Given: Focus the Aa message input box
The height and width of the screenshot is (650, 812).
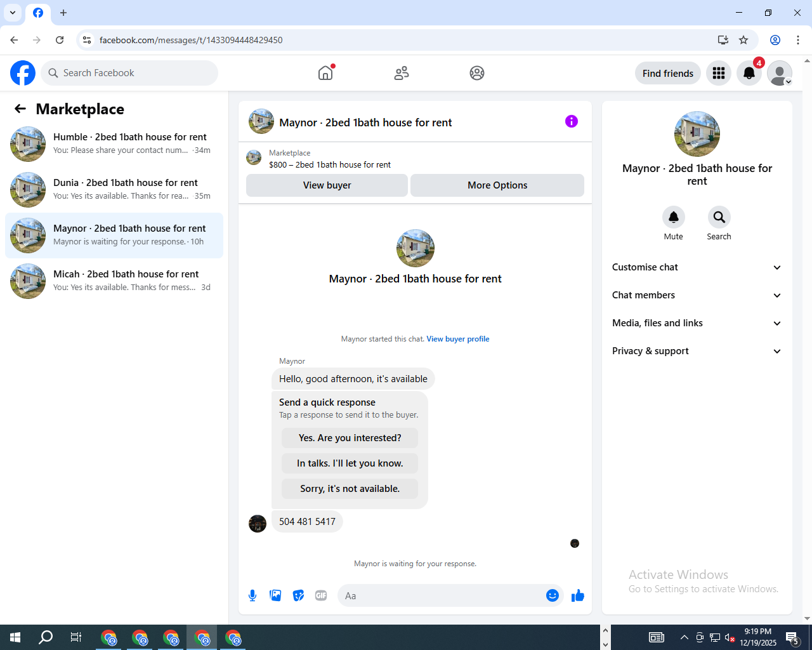Looking at the screenshot, I should [x=441, y=595].
